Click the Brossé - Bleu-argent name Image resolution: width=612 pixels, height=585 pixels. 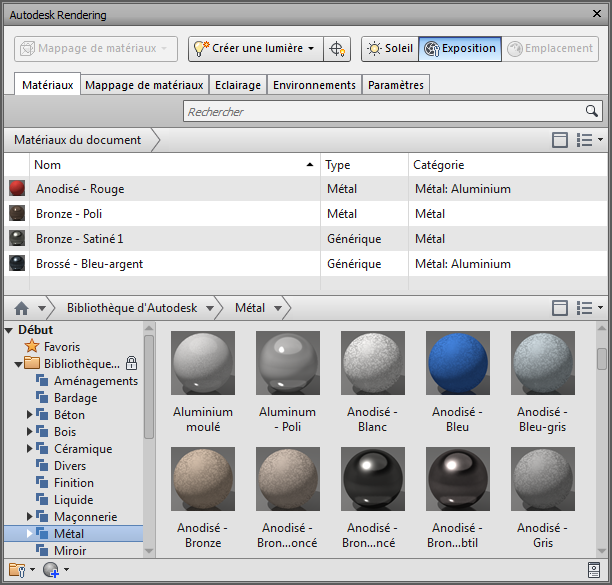(x=89, y=264)
